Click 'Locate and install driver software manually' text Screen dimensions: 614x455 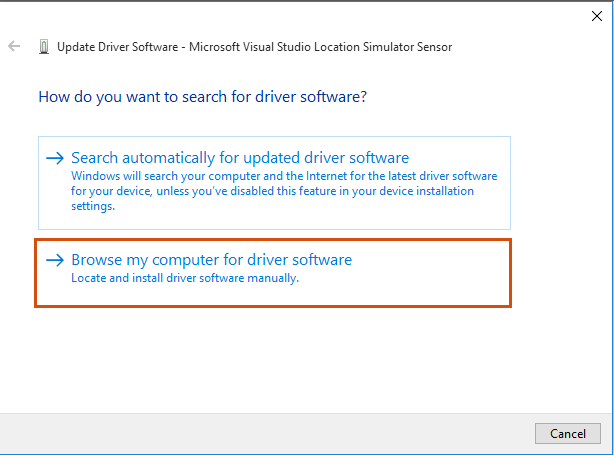point(185,278)
